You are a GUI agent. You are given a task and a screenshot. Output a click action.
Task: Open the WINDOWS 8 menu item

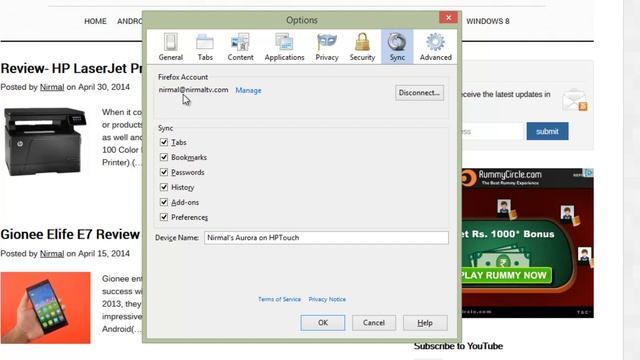click(x=488, y=21)
